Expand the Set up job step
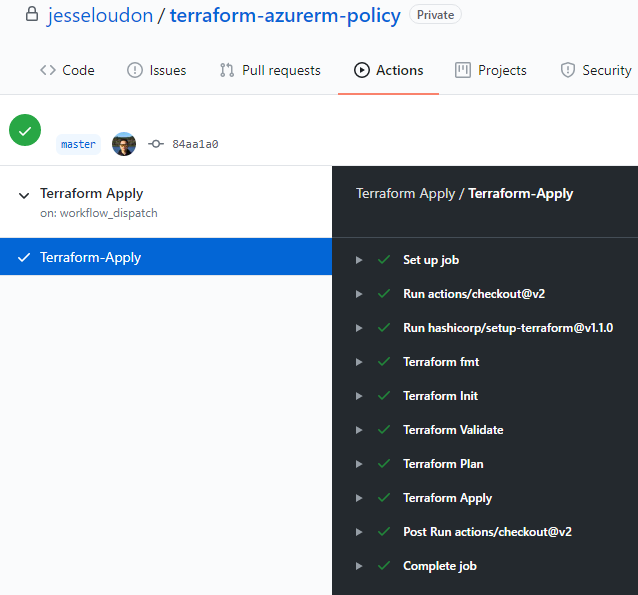 359,260
